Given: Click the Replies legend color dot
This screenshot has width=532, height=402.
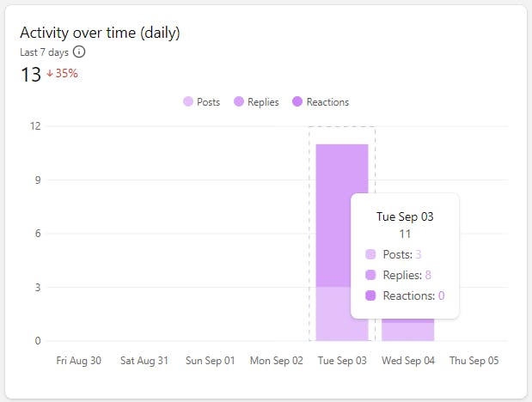Looking at the screenshot, I should click(x=238, y=102).
